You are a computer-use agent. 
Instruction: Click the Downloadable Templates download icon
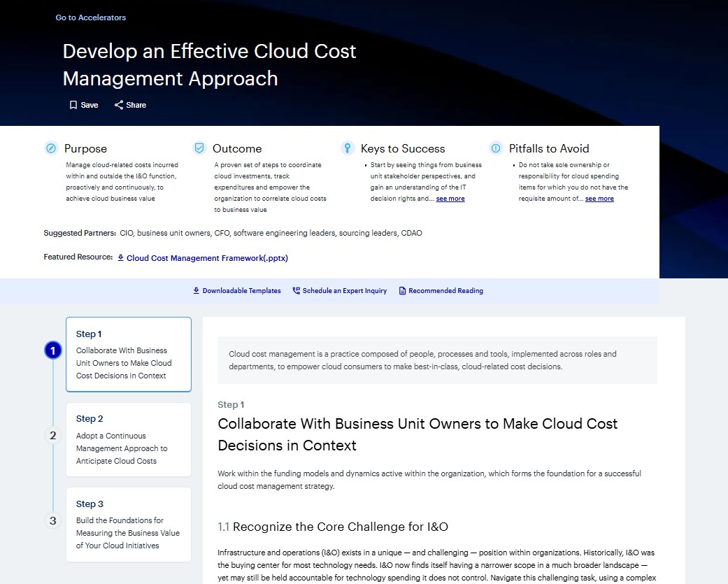click(196, 290)
